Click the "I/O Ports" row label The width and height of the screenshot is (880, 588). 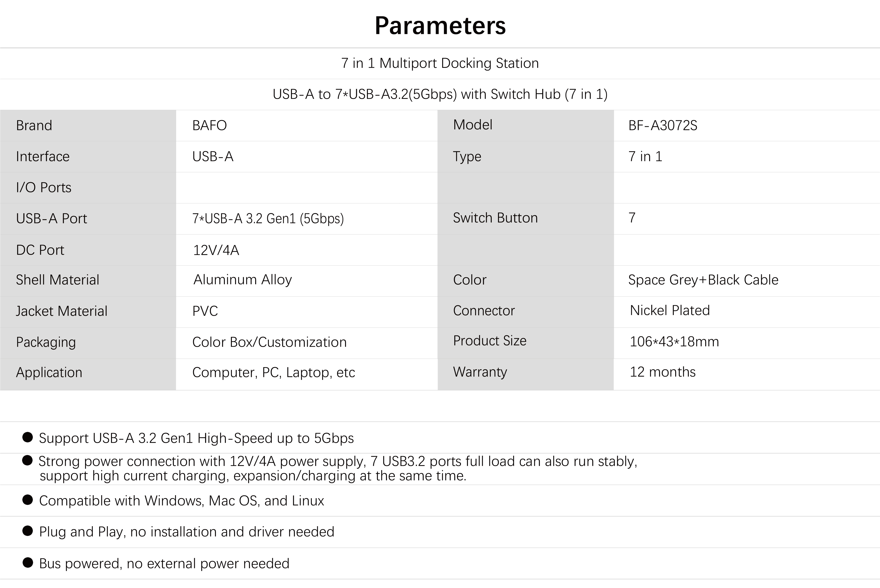pyautogui.click(x=43, y=187)
